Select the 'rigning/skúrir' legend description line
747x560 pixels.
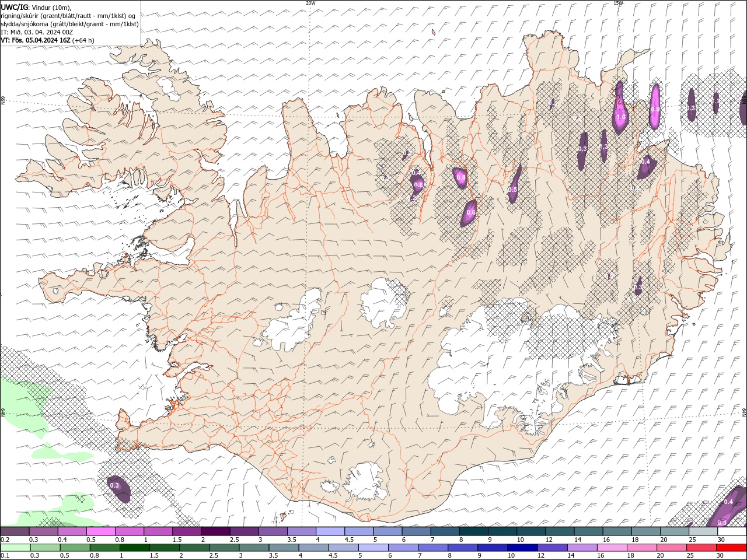click(x=68, y=16)
